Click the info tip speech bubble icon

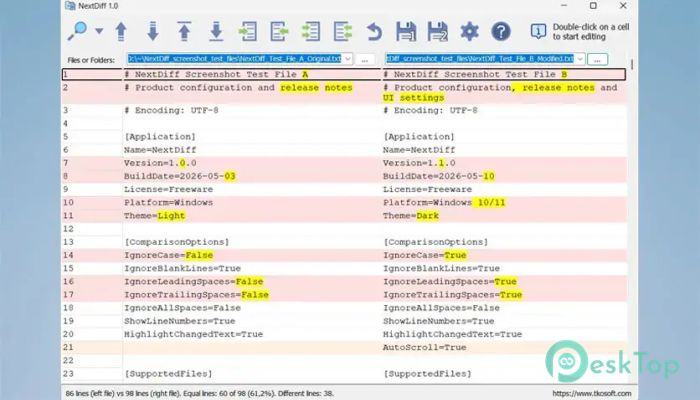click(538, 32)
